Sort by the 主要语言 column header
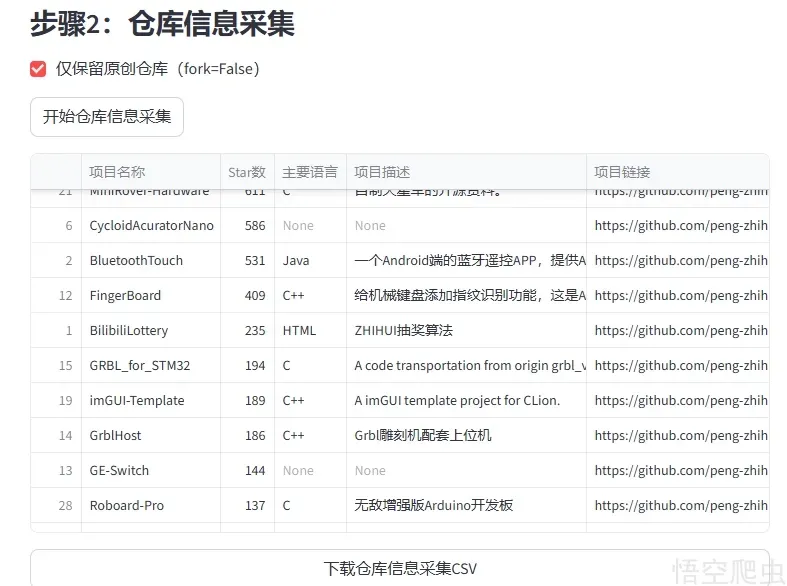The height and width of the screenshot is (586, 787). pyautogui.click(x=310, y=172)
